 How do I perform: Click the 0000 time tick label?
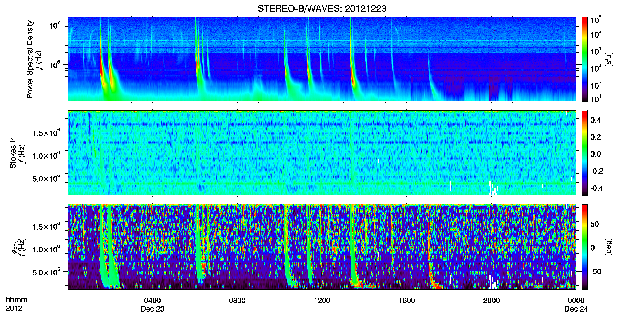coord(576,301)
